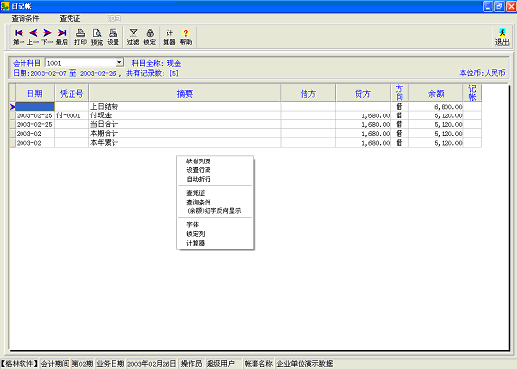Select the 本期合计 summary cell

click(x=185, y=133)
